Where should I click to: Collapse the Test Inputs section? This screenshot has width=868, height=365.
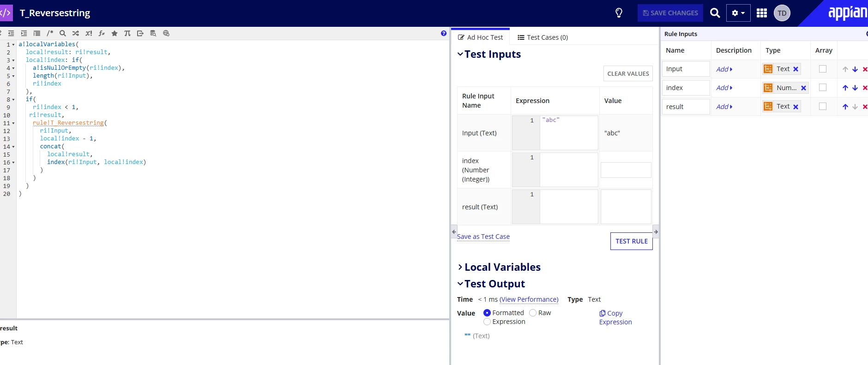pyautogui.click(x=460, y=54)
